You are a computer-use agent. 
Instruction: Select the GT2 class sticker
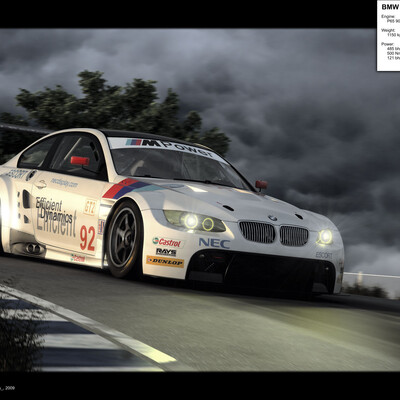(x=90, y=207)
